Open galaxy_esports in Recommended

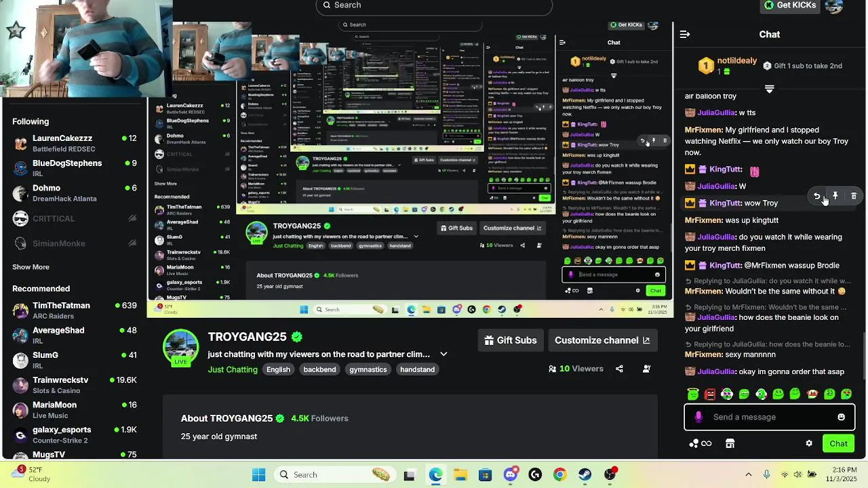(x=75, y=435)
